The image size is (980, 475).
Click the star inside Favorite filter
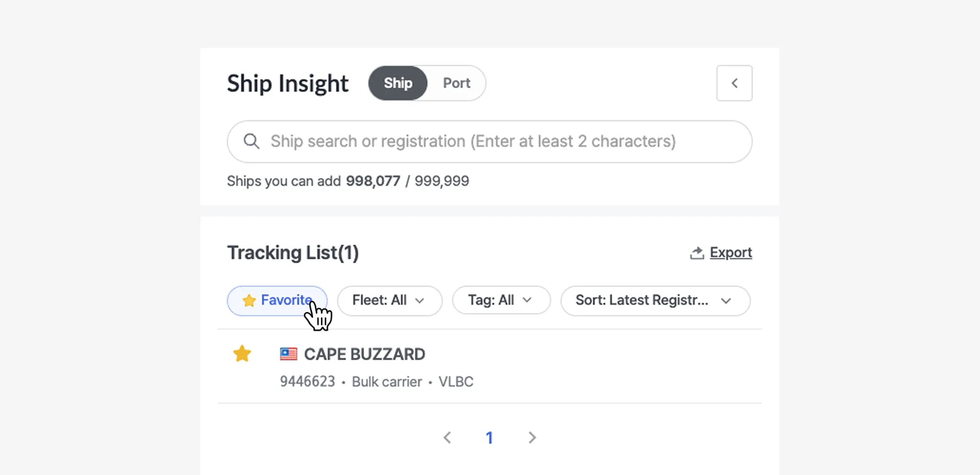[249, 301]
